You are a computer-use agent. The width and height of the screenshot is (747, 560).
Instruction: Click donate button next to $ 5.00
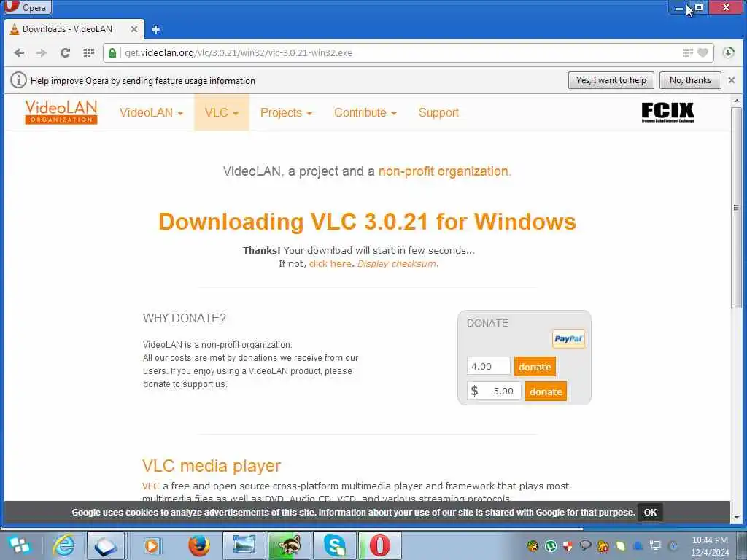[546, 392]
